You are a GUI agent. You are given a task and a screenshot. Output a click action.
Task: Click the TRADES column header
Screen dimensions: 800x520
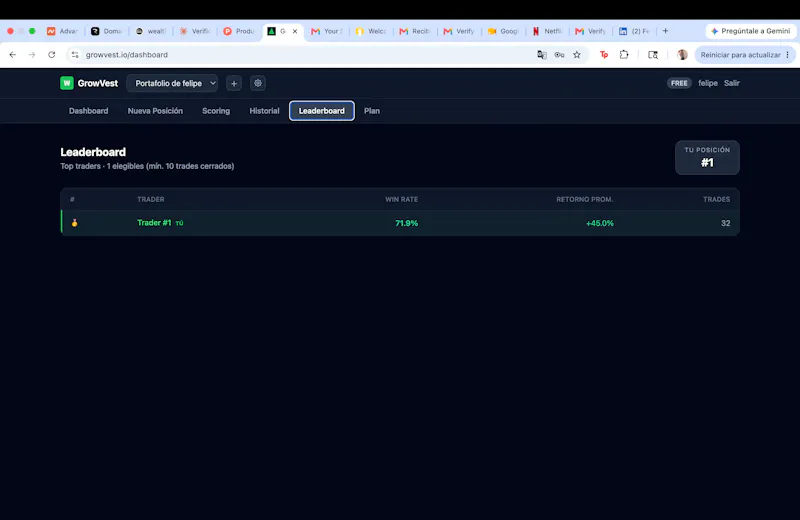[716, 200]
